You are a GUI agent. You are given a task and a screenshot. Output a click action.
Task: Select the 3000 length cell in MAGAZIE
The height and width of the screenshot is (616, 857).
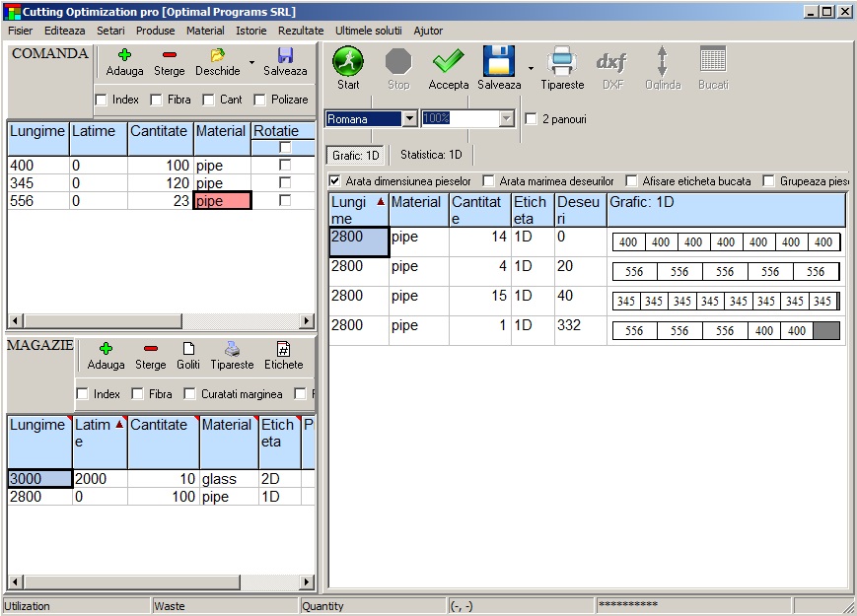point(39,479)
